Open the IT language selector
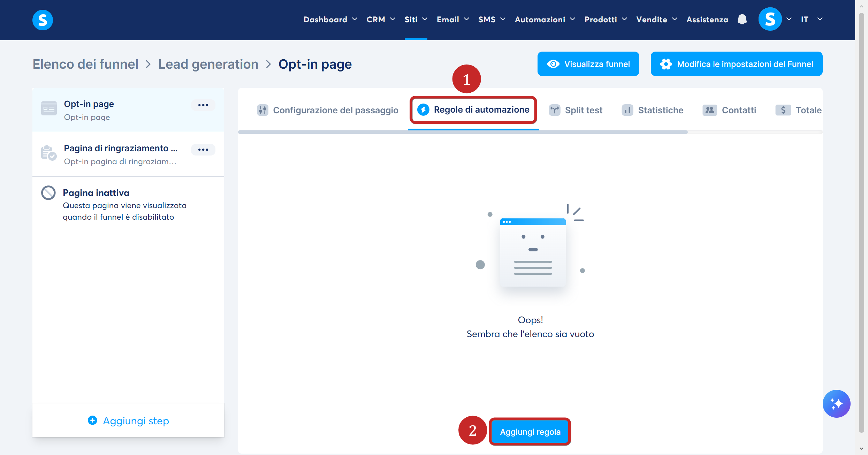This screenshot has width=868, height=455. [x=812, y=20]
